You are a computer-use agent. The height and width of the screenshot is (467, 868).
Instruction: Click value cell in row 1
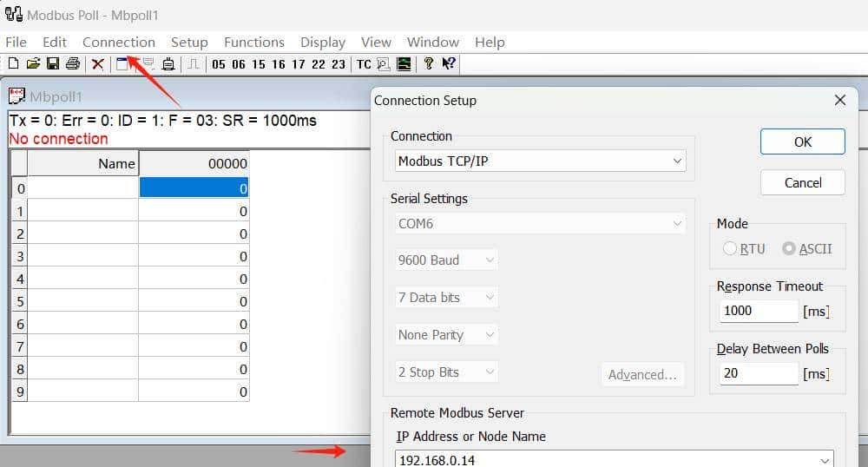(194, 212)
